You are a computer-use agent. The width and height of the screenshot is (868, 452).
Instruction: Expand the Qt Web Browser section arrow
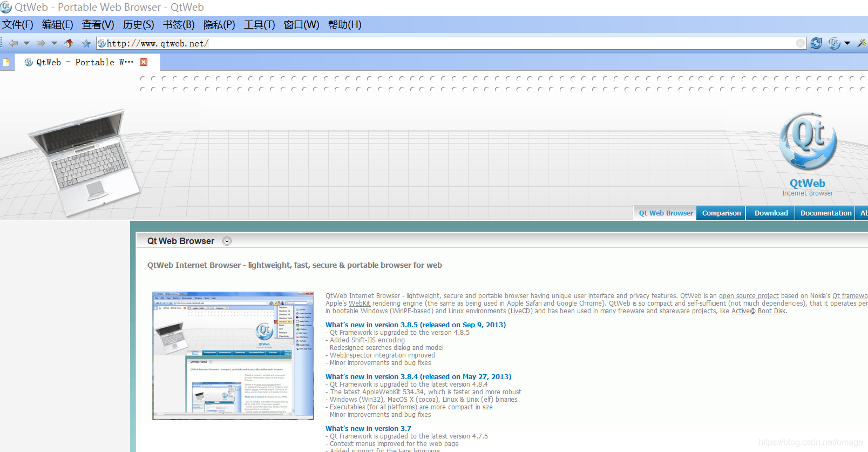point(227,241)
